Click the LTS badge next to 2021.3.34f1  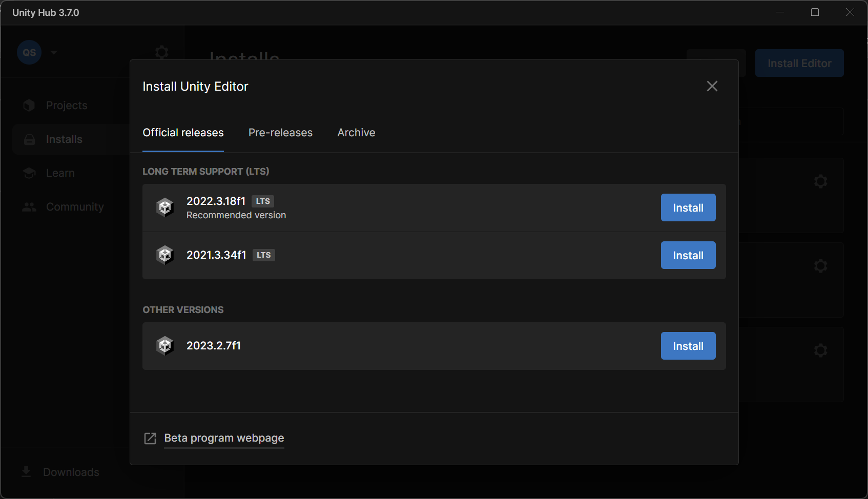264,255
